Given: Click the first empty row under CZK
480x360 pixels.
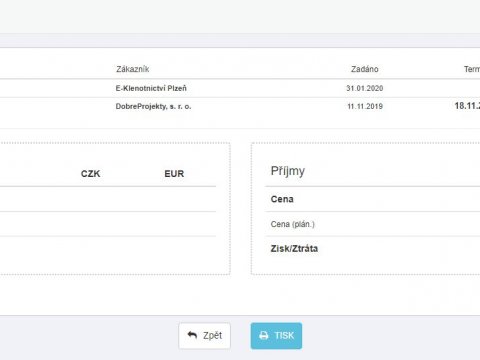Looking at the screenshot, I should point(90,199).
